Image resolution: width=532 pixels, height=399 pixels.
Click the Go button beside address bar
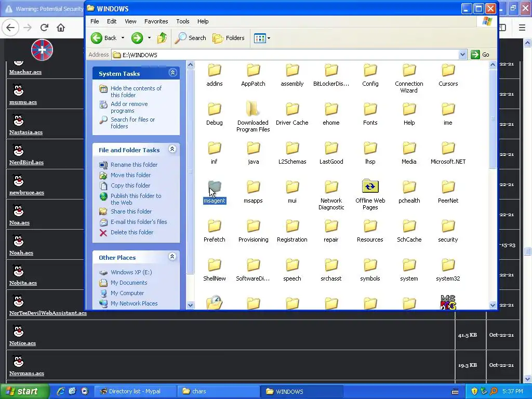481,55
